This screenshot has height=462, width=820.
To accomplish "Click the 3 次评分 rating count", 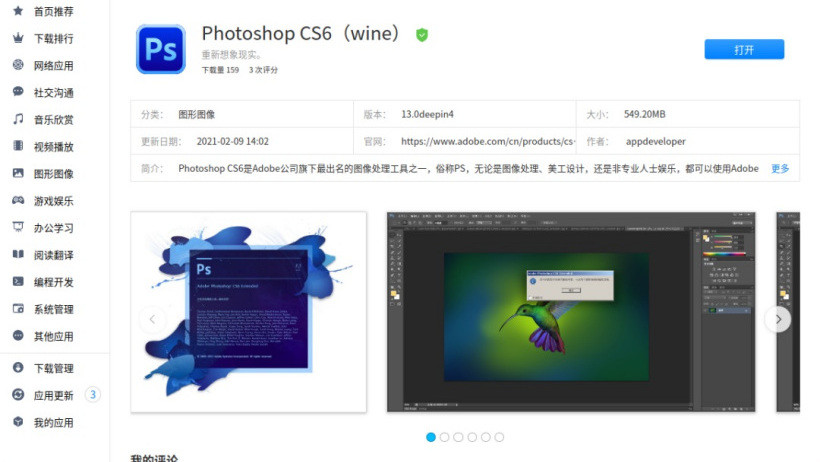I will pyautogui.click(x=264, y=70).
